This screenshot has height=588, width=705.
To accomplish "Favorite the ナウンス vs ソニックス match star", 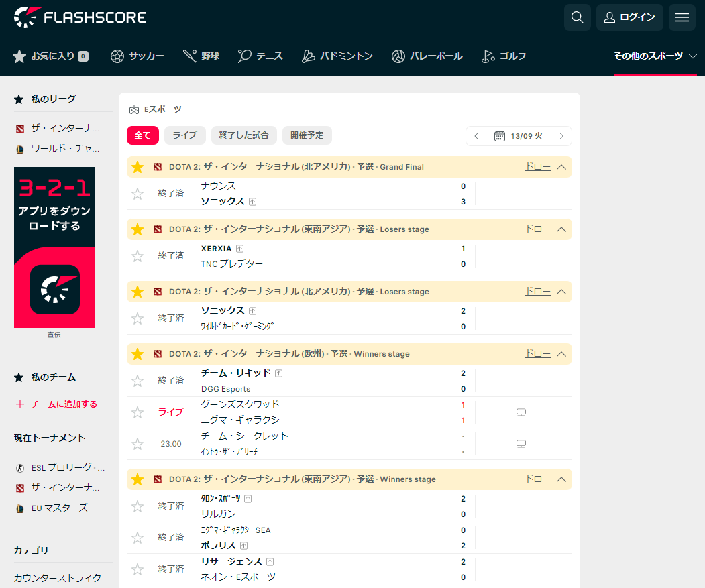I will (137, 193).
